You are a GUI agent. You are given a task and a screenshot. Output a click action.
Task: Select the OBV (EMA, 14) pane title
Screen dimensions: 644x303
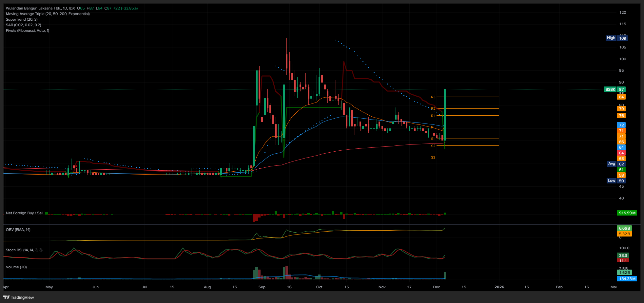[x=18, y=230]
